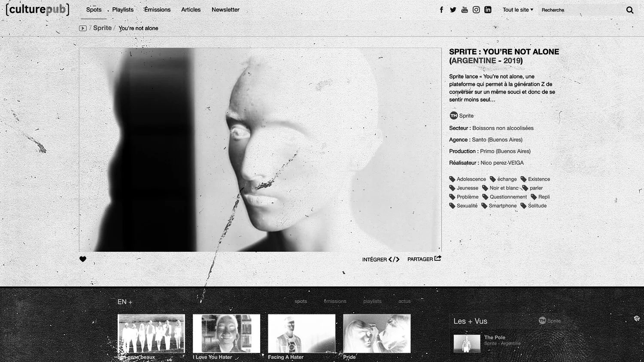This screenshot has width=644, height=362.
Task: Open the Spots menu
Action: (94, 9)
